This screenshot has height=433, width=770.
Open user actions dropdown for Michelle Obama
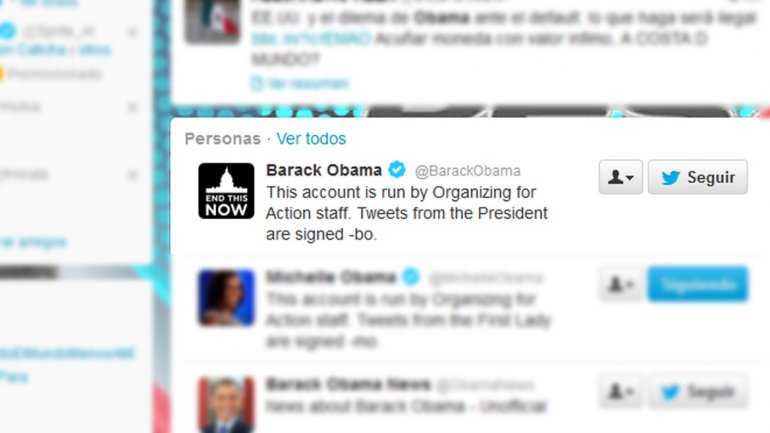click(621, 284)
